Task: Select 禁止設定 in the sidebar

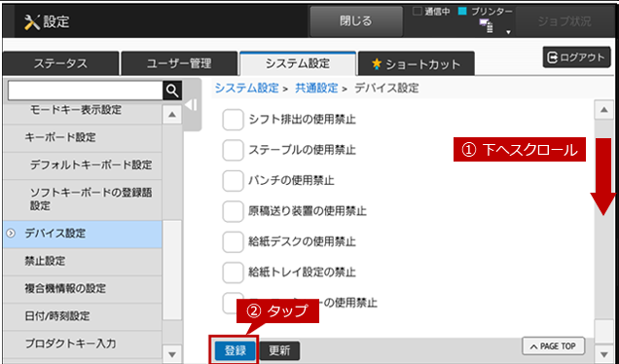Action: tap(83, 261)
